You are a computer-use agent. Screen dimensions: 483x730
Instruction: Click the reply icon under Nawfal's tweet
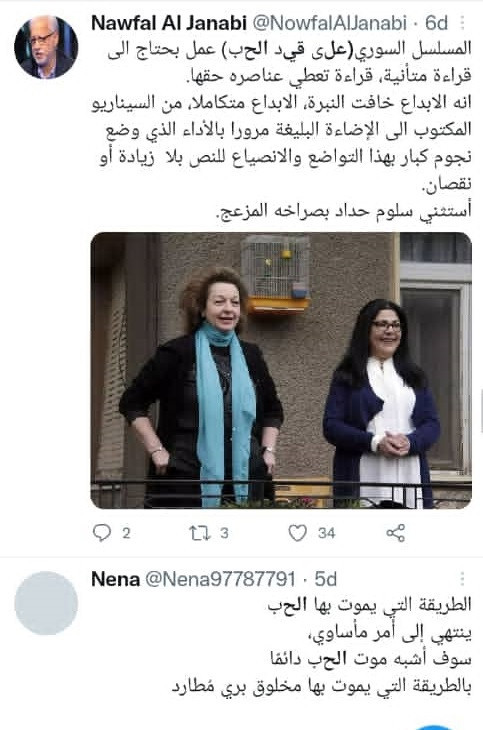(x=102, y=532)
